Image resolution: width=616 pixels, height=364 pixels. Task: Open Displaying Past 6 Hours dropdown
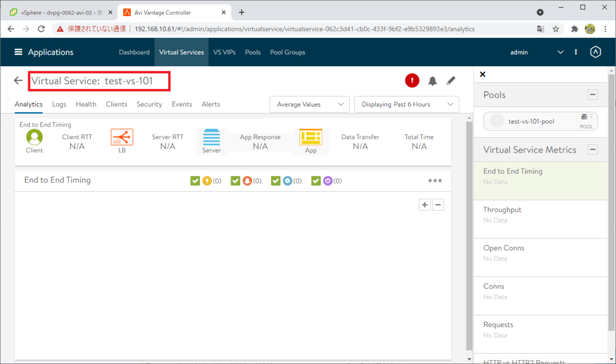pos(407,104)
